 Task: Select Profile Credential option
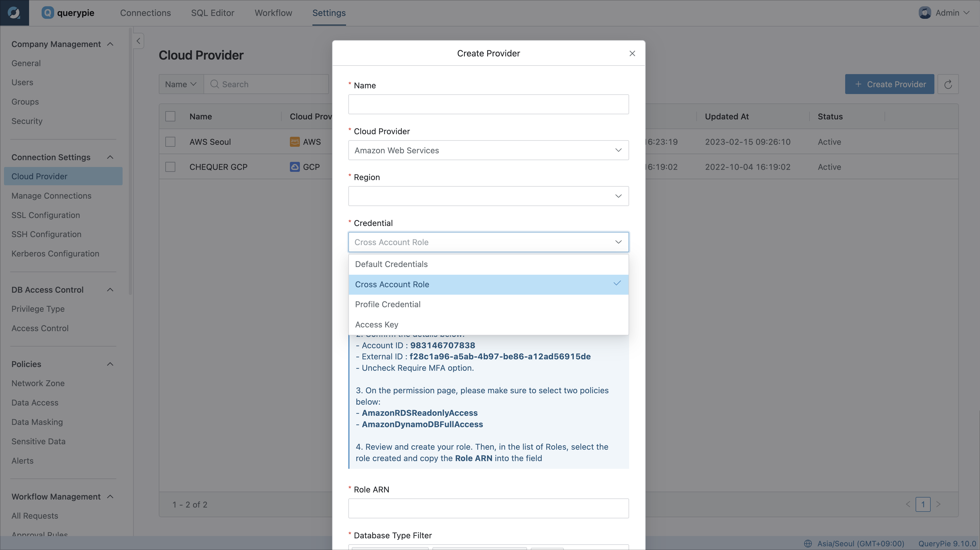[x=489, y=305]
